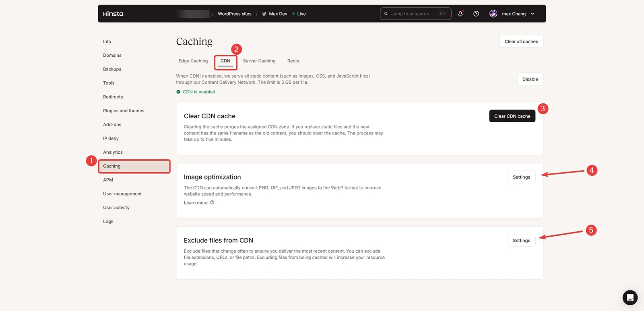The height and width of the screenshot is (311, 644).
Task: Open the WordPress sites breadcrumb
Action: point(235,14)
